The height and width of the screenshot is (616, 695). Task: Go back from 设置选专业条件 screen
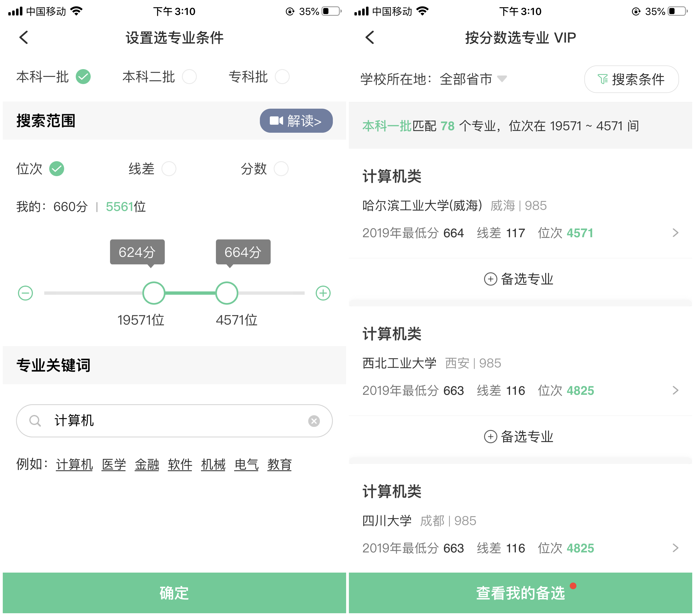pos(24,37)
